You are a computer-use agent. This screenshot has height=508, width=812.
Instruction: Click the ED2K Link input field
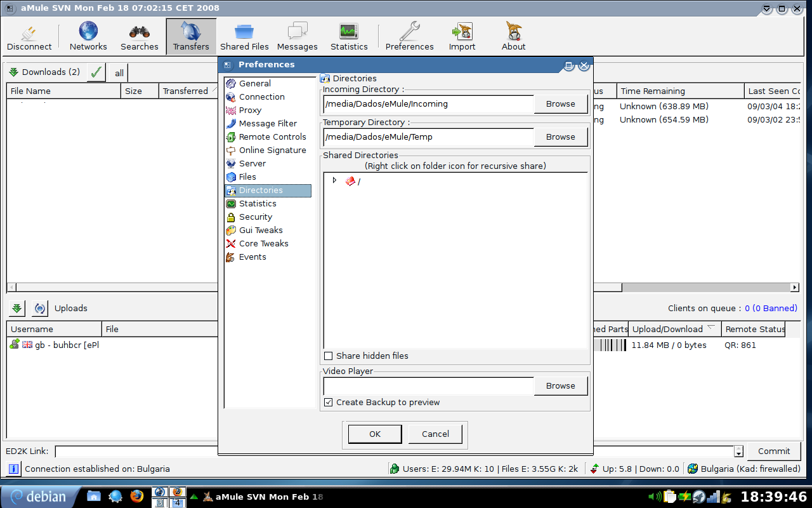point(394,451)
